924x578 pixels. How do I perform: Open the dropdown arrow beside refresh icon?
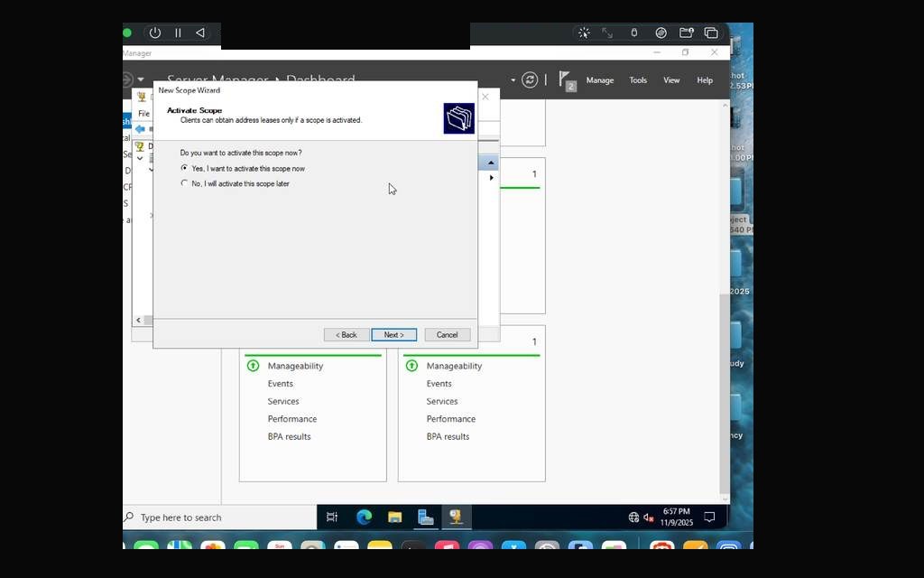(x=513, y=80)
